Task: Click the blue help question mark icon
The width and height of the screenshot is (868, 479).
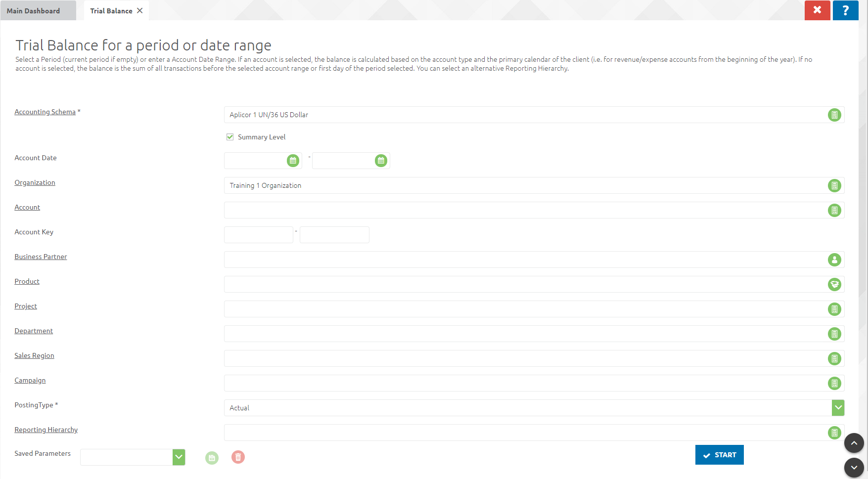Action: point(845,10)
